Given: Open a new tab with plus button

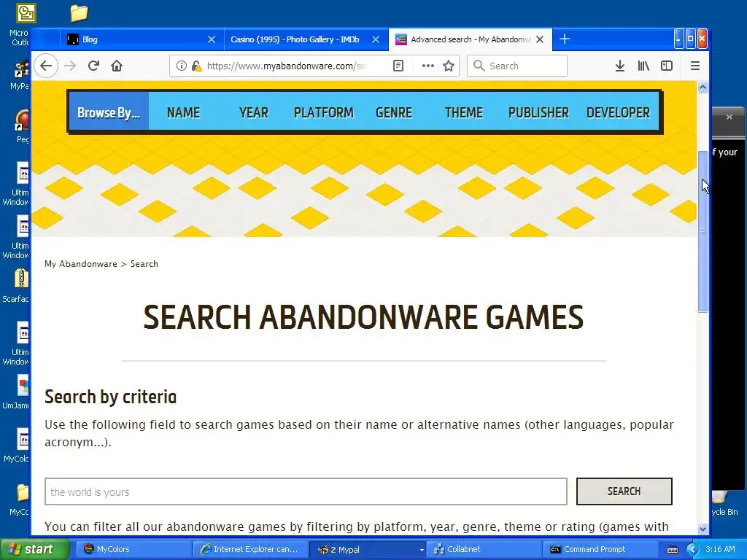Looking at the screenshot, I should (x=565, y=39).
